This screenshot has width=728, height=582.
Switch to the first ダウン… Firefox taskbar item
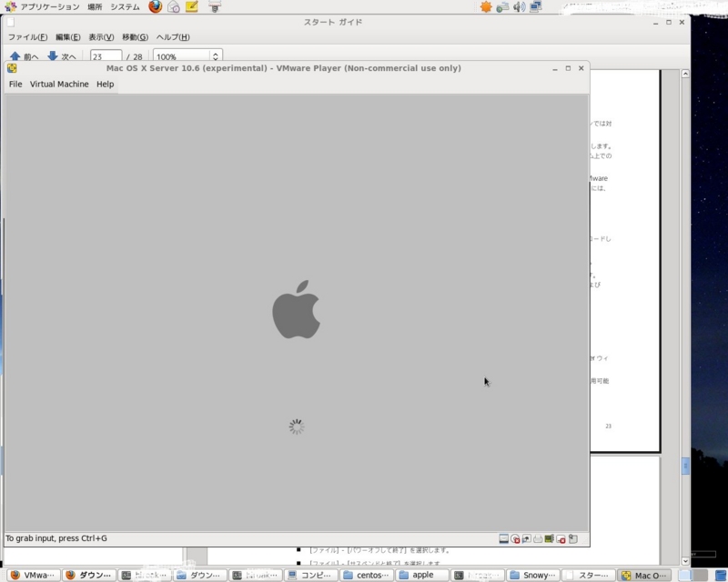88,575
